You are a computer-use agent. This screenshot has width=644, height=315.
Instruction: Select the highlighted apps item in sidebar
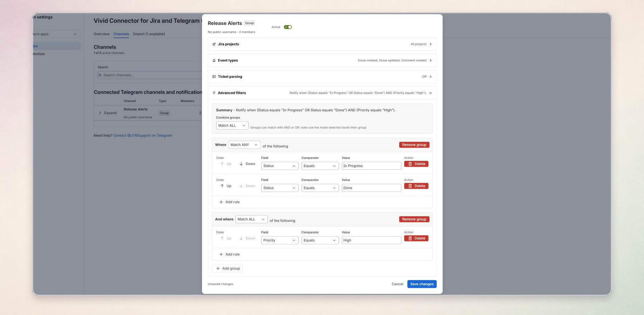click(x=56, y=46)
